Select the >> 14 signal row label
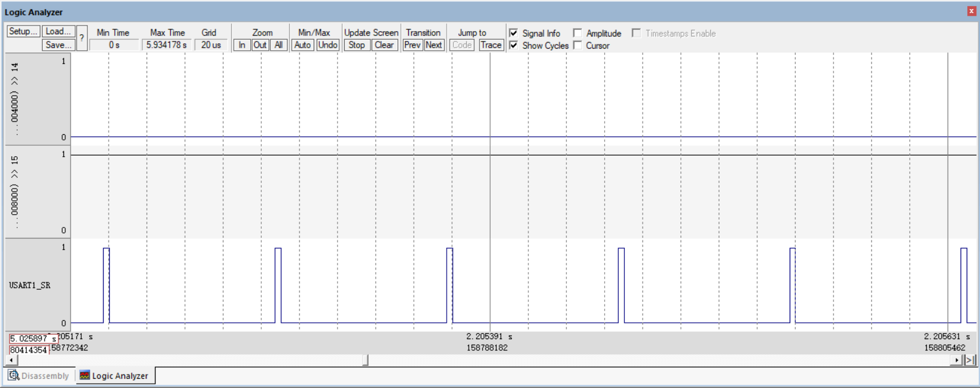The height and width of the screenshot is (388, 980). click(15, 99)
